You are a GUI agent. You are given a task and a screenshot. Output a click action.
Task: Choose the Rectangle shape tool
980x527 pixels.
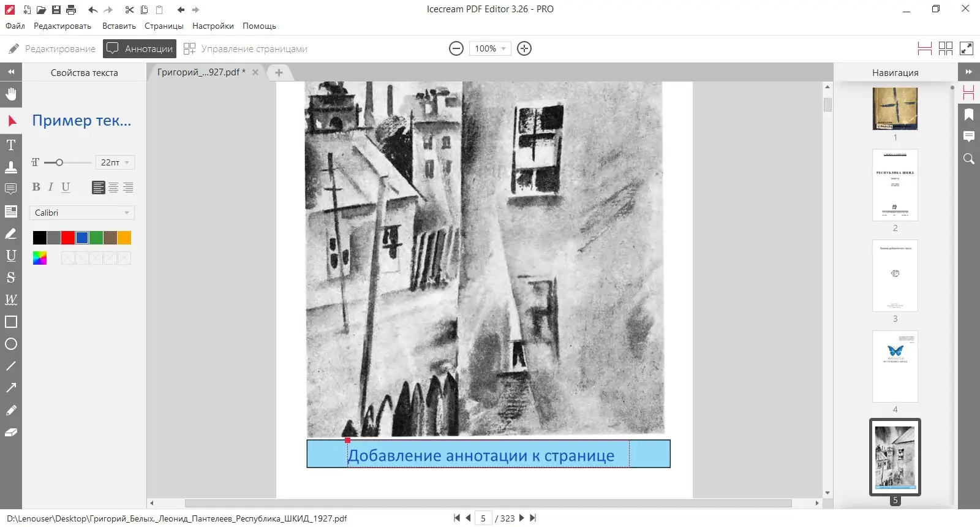pos(11,322)
